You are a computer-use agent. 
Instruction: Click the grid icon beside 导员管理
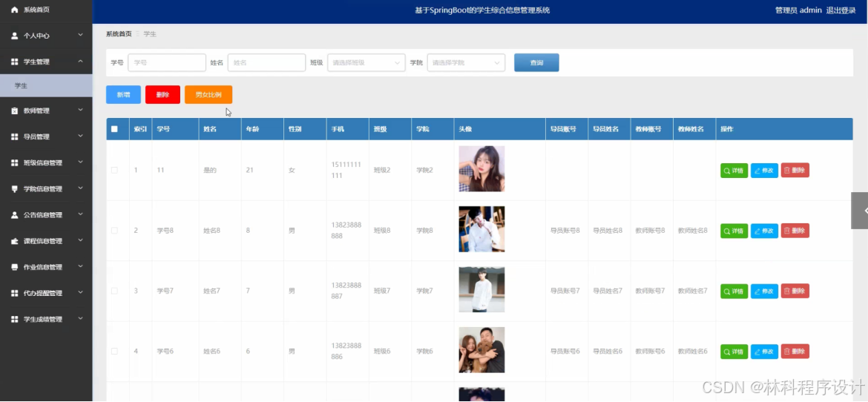pyautogui.click(x=14, y=136)
